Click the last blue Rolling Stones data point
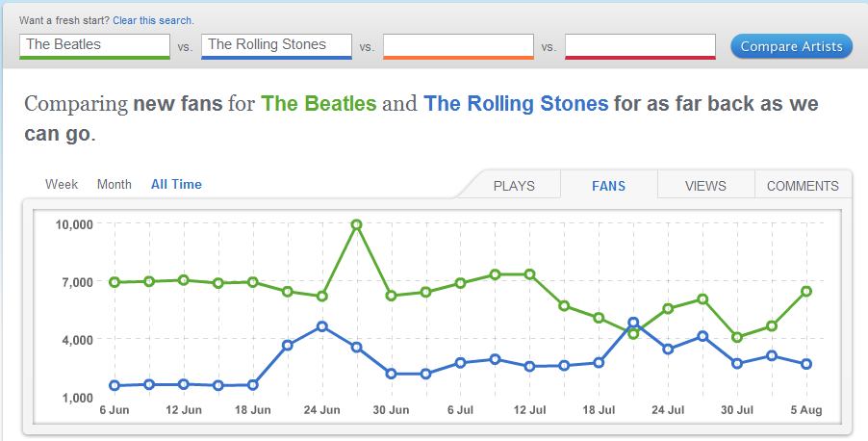 [806, 364]
